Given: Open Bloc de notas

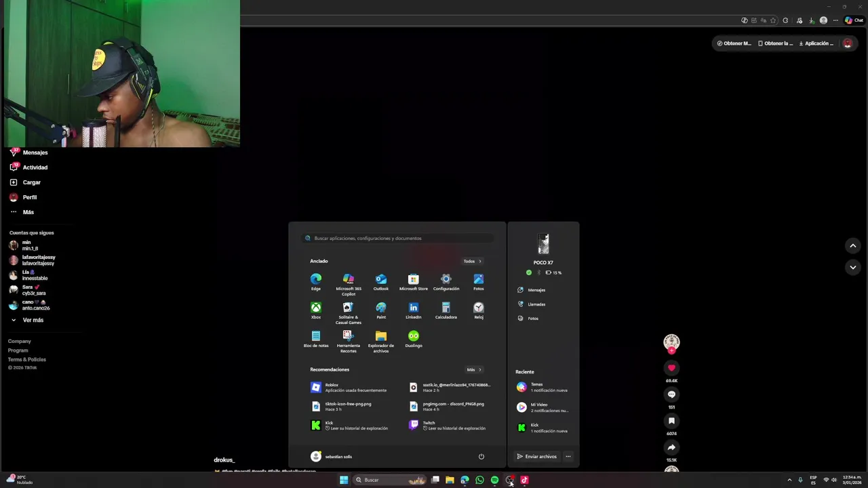Looking at the screenshot, I should pos(316,339).
